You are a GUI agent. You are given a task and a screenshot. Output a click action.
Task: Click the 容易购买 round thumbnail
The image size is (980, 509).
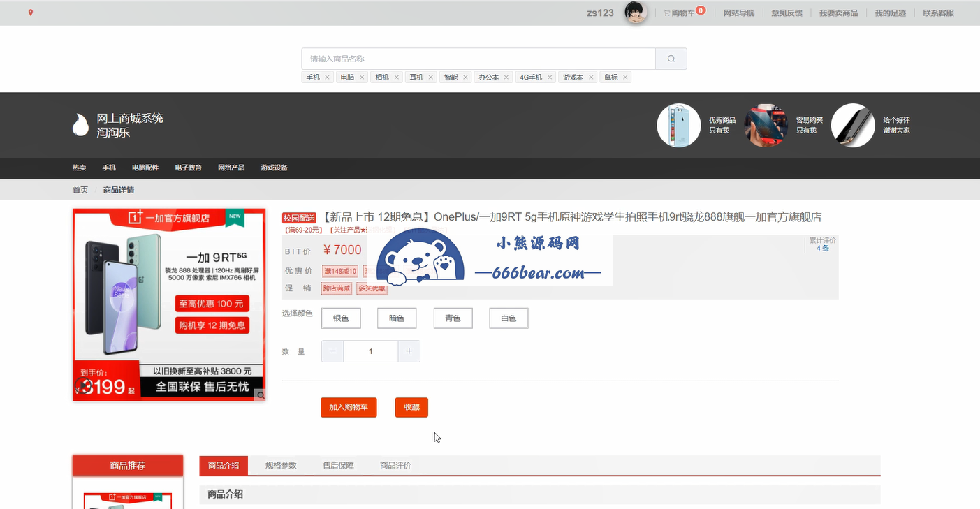pyautogui.click(x=766, y=125)
